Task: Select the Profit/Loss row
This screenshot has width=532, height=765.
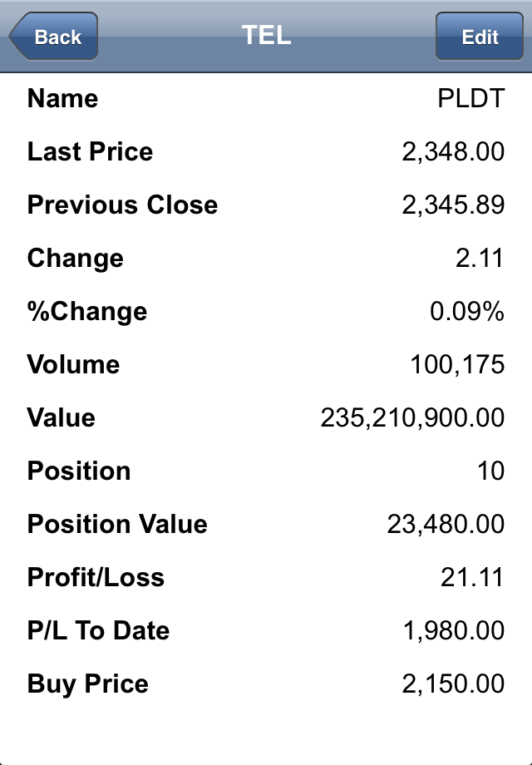Action: click(x=266, y=577)
